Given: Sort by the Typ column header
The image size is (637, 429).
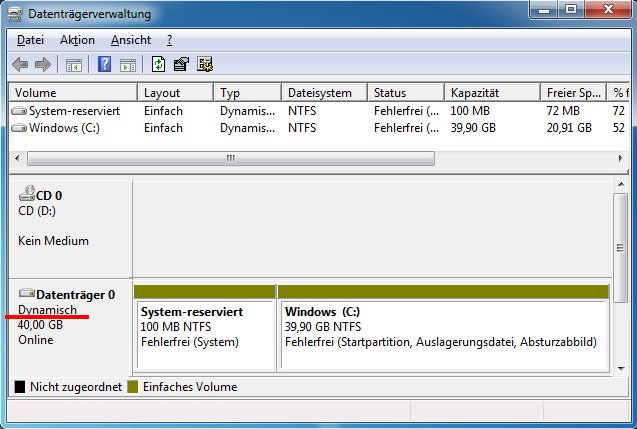Looking at the screenshot, I should [247, 93].
